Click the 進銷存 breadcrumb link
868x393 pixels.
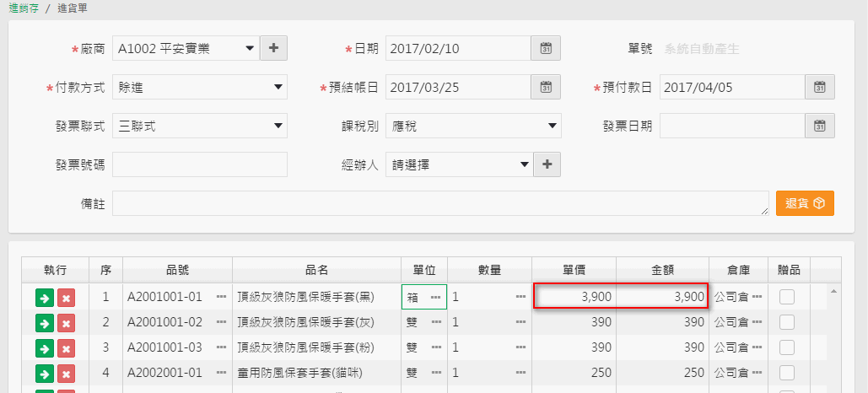[x=24, y=8]
